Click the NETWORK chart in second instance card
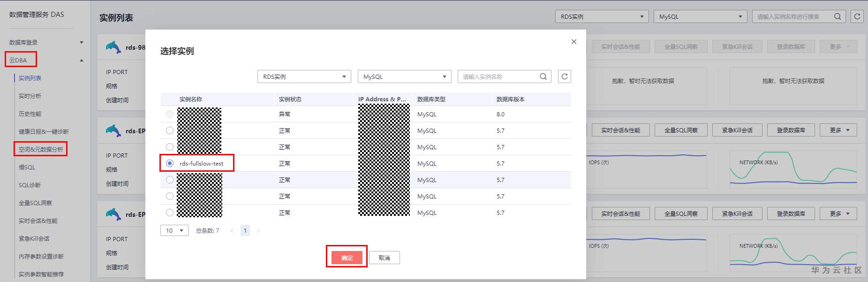This screenshot has height=282, width=868. click(x=793, y=169)
